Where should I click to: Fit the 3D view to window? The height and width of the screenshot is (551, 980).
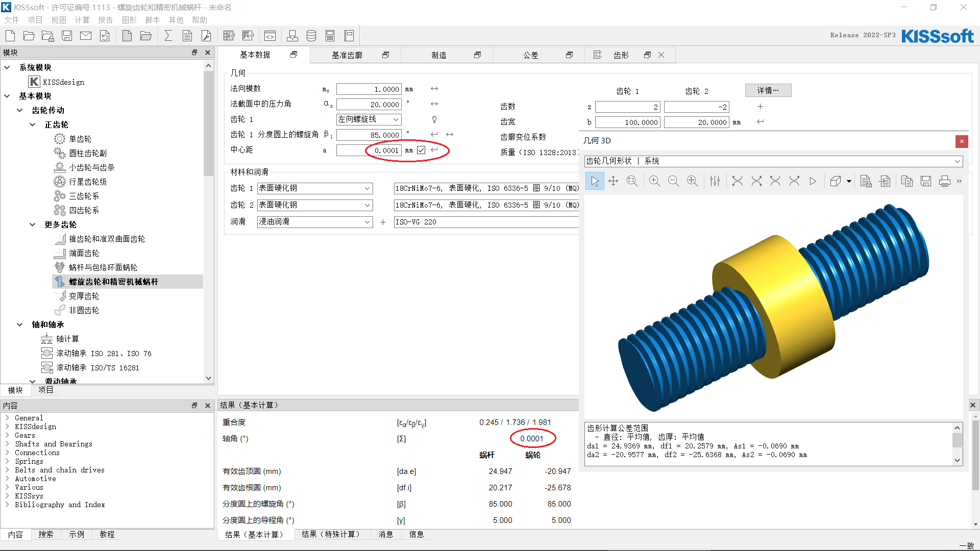pos(692,181)
